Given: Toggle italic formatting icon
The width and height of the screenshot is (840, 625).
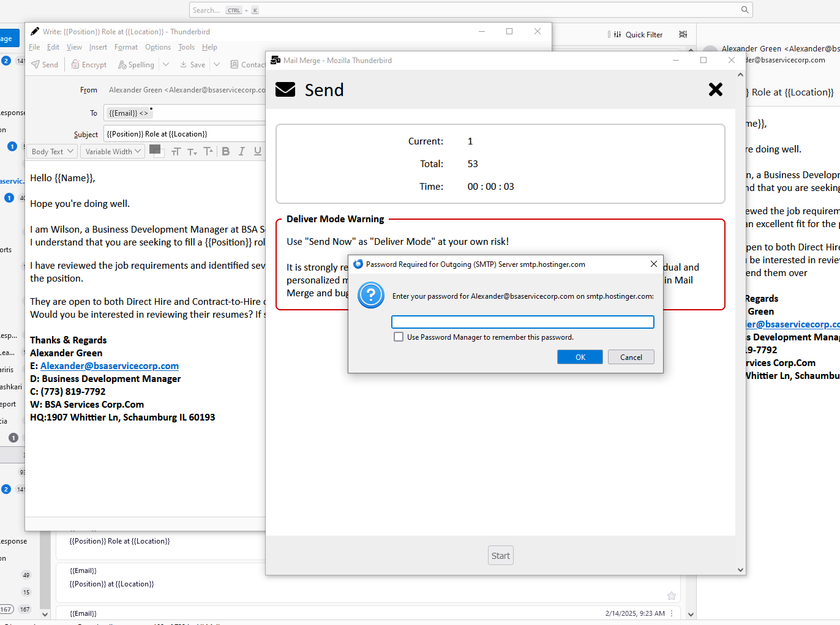Looking at the screenshot, I should (242, 152).
